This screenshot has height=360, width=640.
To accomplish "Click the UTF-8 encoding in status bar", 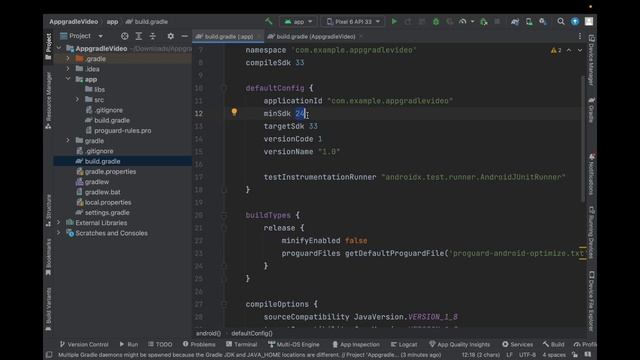I will click(527, 355).
